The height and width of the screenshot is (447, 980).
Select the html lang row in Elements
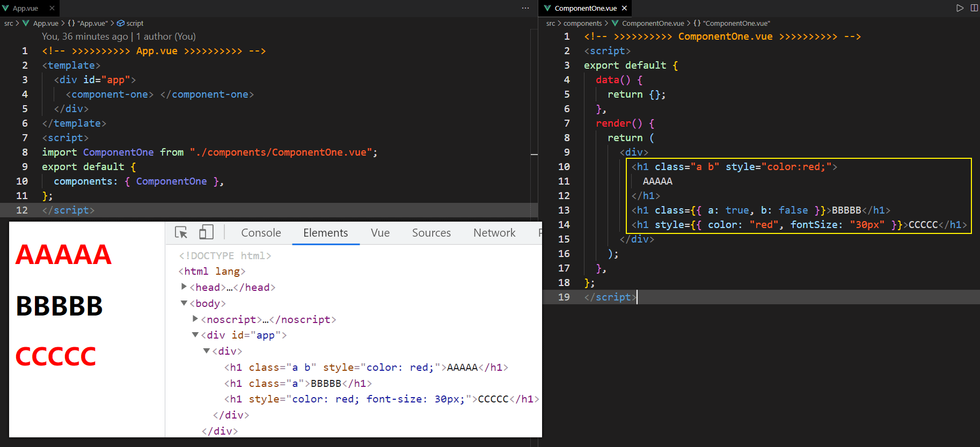click(212, 271)
